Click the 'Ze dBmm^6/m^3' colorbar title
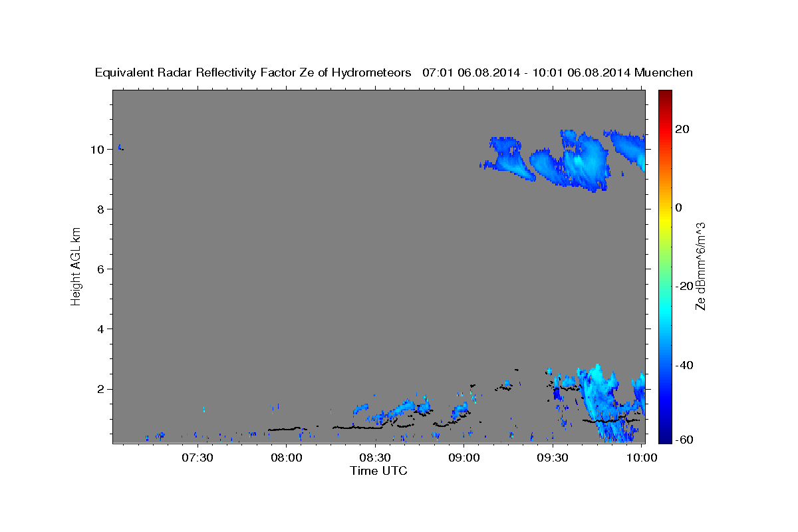This screenshot has width=798, height=532. [x=700, y=266]
